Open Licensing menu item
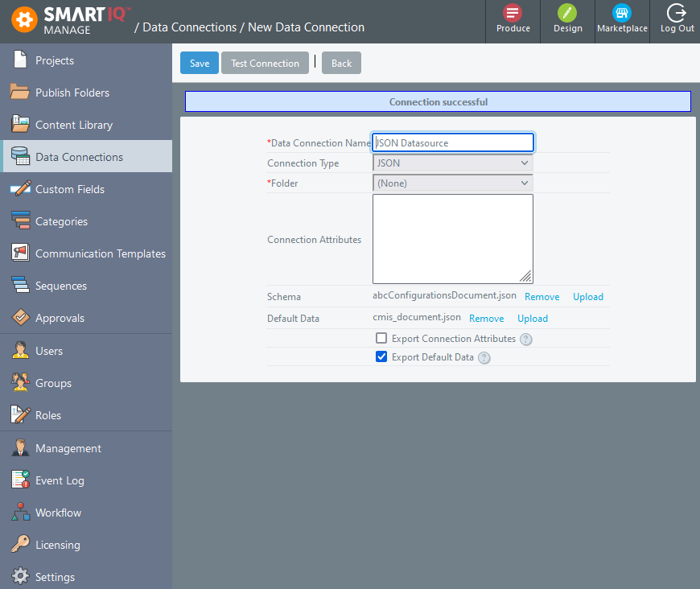This screenshot has width=700, height=589. coord(86,545)
